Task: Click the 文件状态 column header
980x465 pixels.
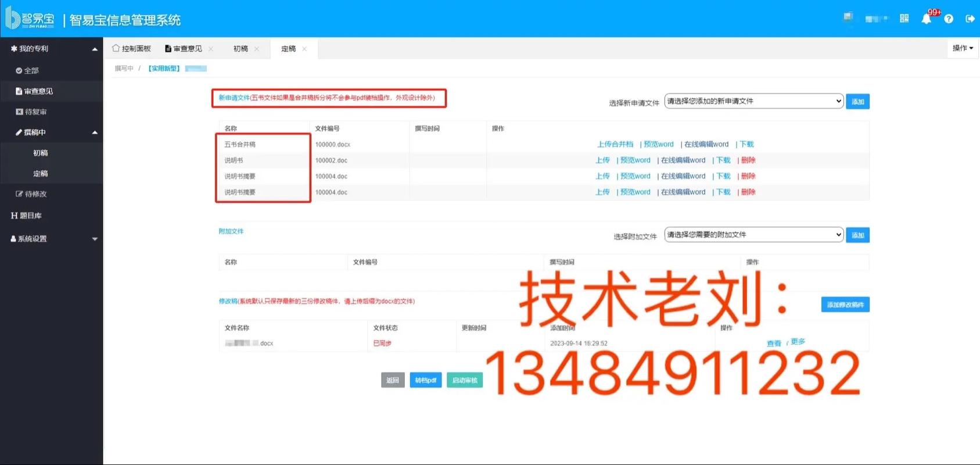Action: (385, 328)
